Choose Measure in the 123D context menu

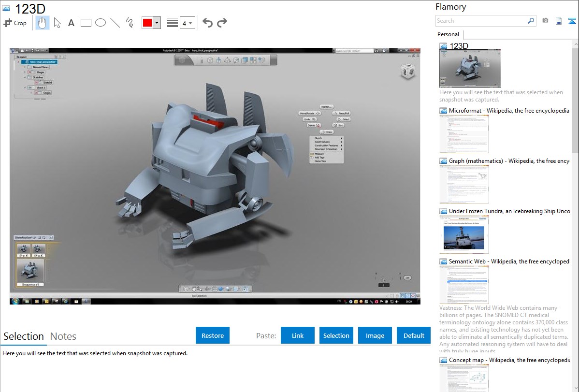click(327, 154)
